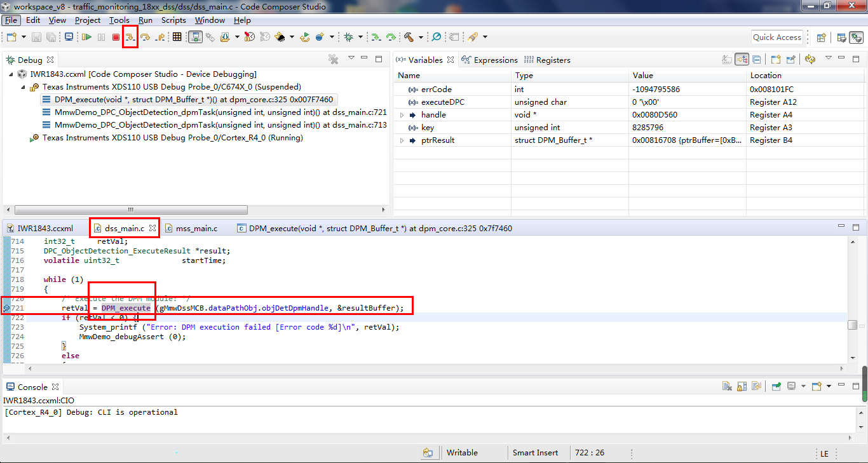This screenshot has height=463, width=868.
Task: Collapse IWR1843.ccxml tree node
Action: tap(12, 74)
